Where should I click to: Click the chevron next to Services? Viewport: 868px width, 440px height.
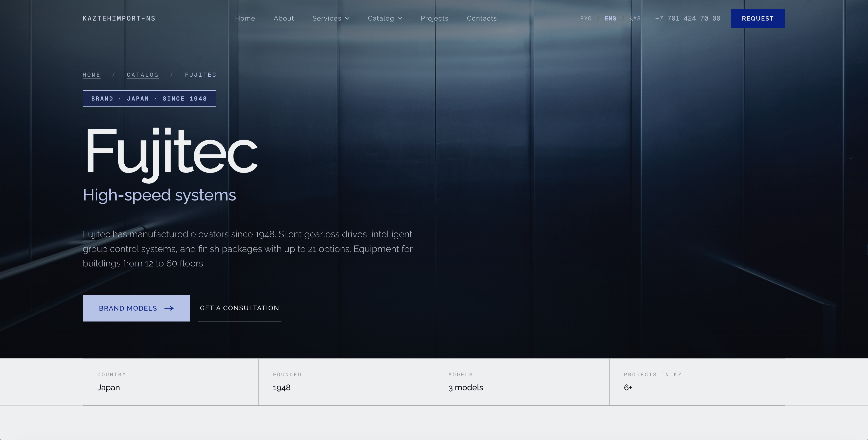(x=347, y=19)
